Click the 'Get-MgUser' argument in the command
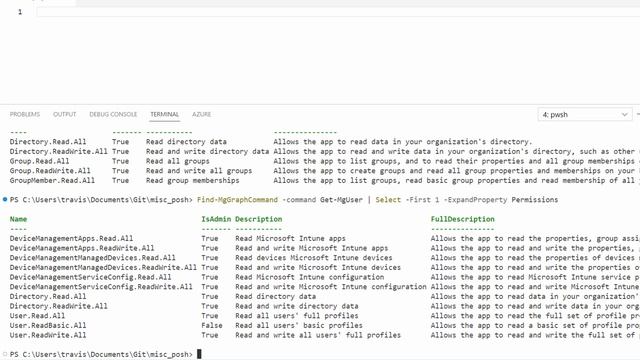Viewport: 640px width, 360px height. click(x=341, y=200)
